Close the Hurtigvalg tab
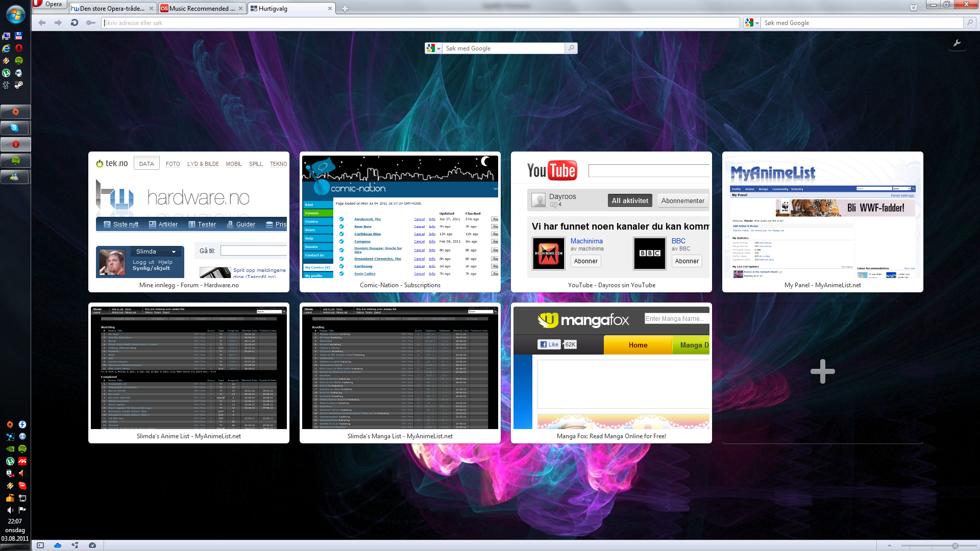The height and width of the screenshot is (551, 980). click(330, 9)
